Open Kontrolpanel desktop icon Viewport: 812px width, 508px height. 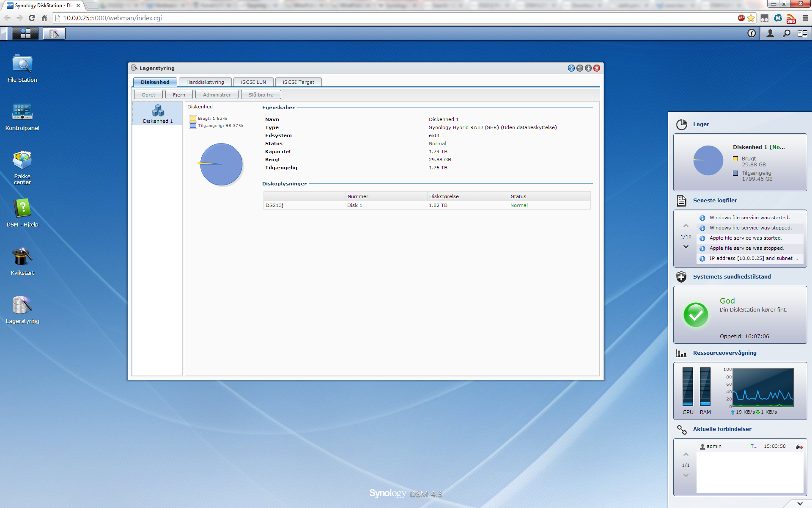[22, 116]
